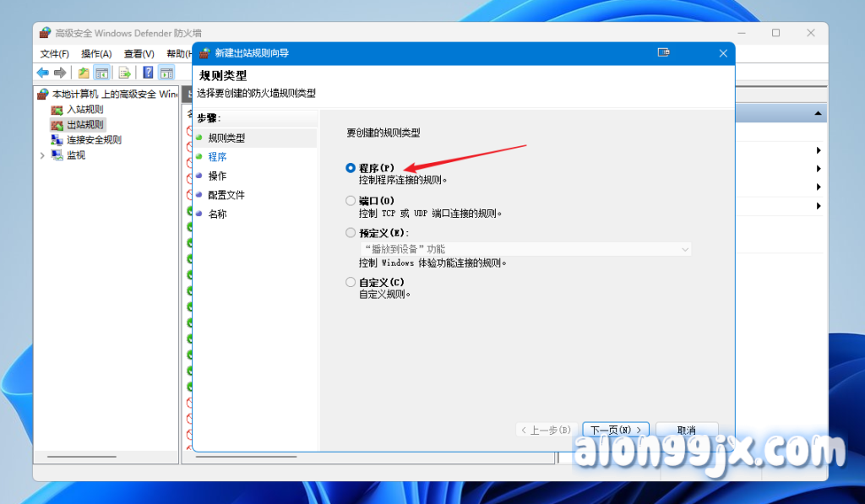Toggle the Show/Hide Action Pane toolbar icon
865x504 pixels.
click(166, 73)
